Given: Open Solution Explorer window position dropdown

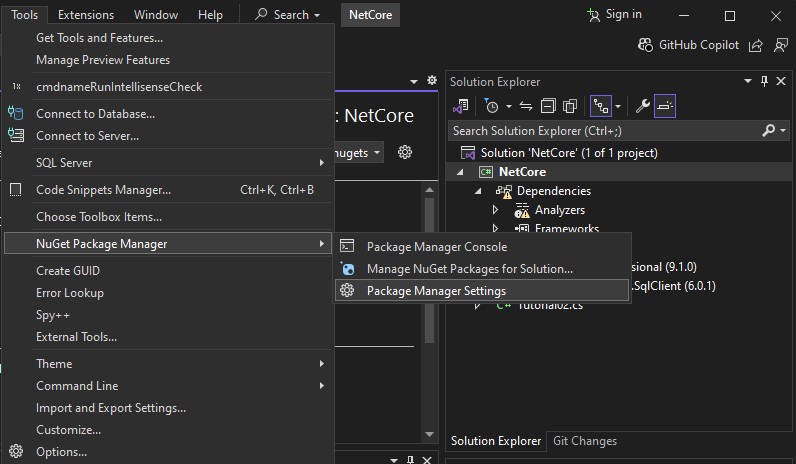Looking at the screenshot, I should coord(748,81).
